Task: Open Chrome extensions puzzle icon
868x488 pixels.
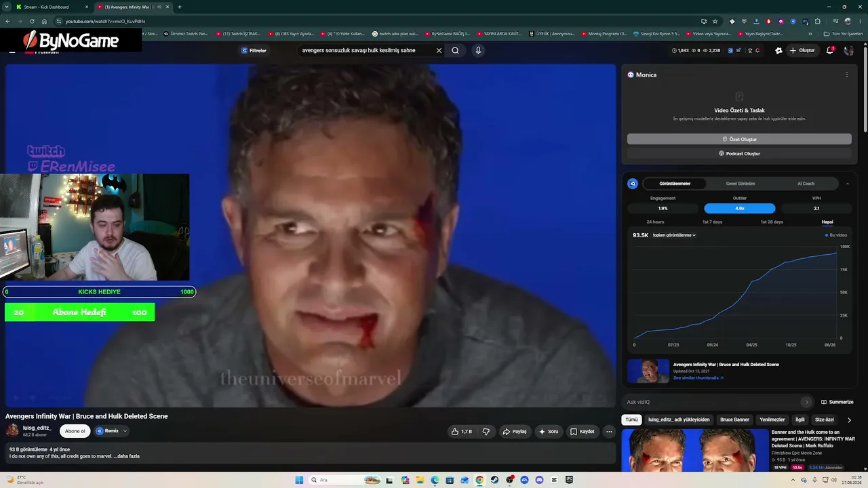Action: (x=818, y=21)
